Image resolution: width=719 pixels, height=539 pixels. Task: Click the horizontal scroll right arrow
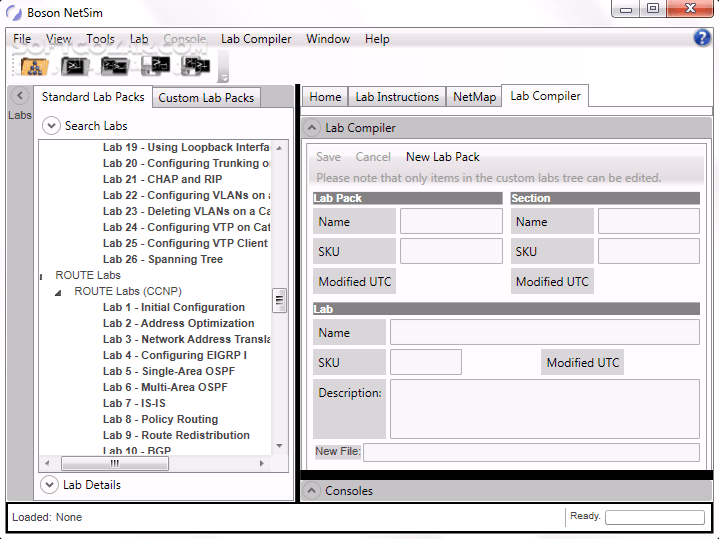tap(262, 464)
